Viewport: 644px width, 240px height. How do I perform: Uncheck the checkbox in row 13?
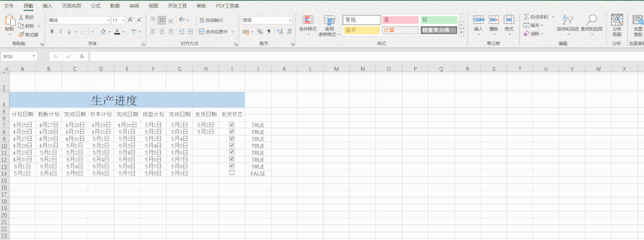(232, 165)
